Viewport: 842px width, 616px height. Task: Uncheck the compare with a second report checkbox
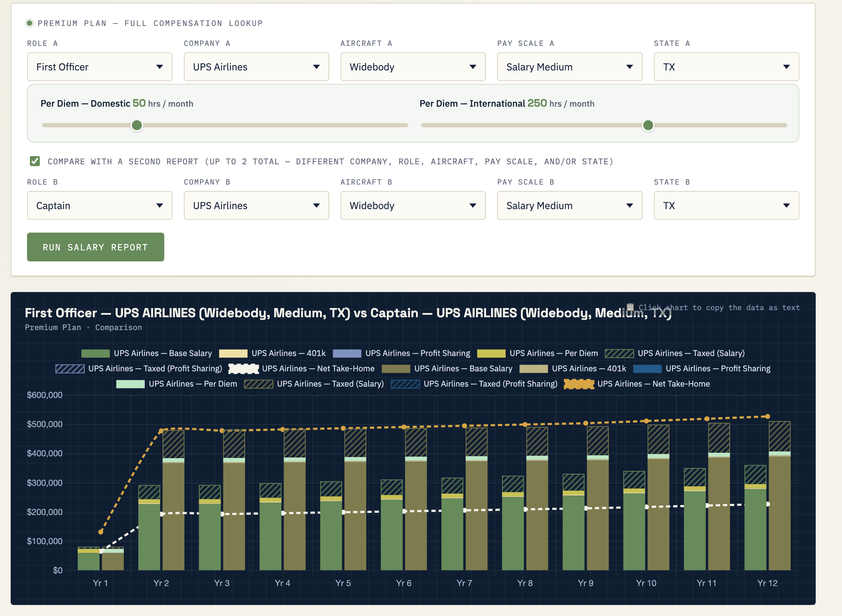(x=35, y=161)
